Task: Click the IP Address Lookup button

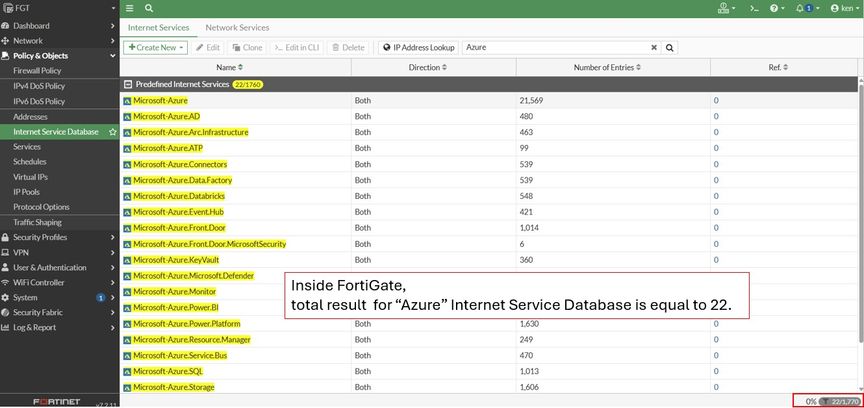Action: tap(418, 47)
